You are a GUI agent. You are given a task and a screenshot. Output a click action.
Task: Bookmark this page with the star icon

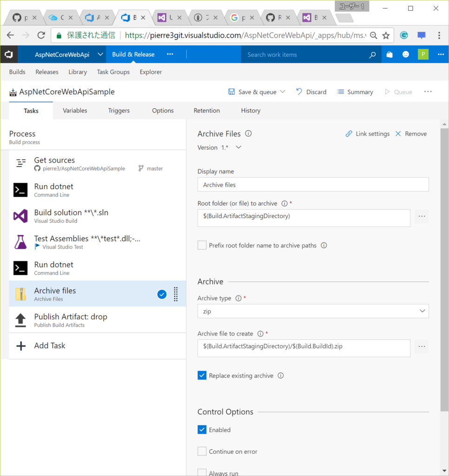point(386,35)
